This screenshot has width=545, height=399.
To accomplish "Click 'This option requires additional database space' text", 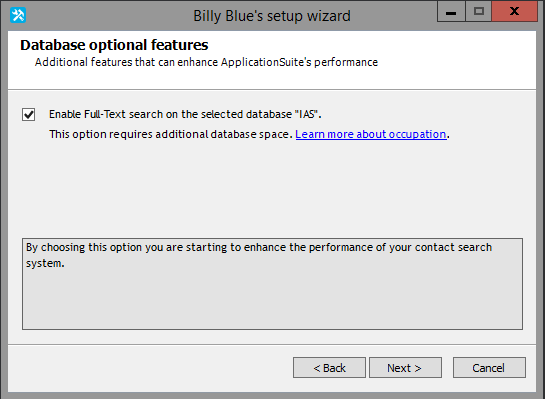I will click(171, 134).
